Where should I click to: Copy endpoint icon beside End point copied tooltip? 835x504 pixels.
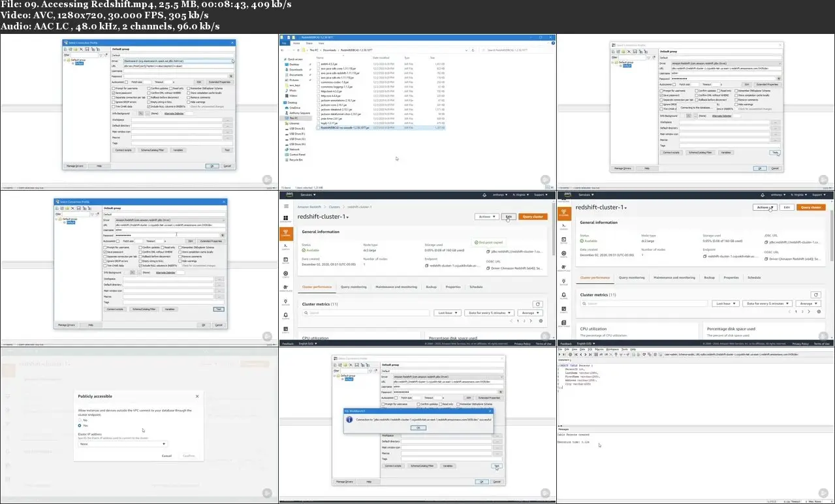pyautogui.click(x=427, y=266)
